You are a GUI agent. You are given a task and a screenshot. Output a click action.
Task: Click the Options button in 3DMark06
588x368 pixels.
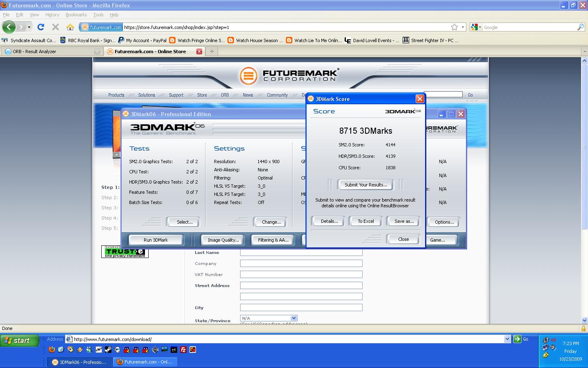(x=444, y=222)
